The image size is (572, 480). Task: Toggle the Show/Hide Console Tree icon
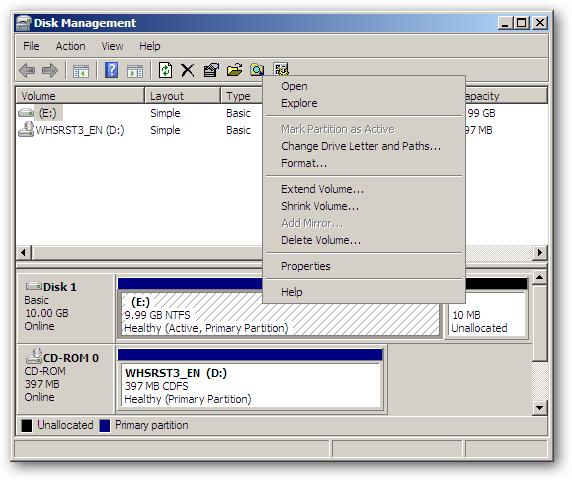[x=81, y=70]
